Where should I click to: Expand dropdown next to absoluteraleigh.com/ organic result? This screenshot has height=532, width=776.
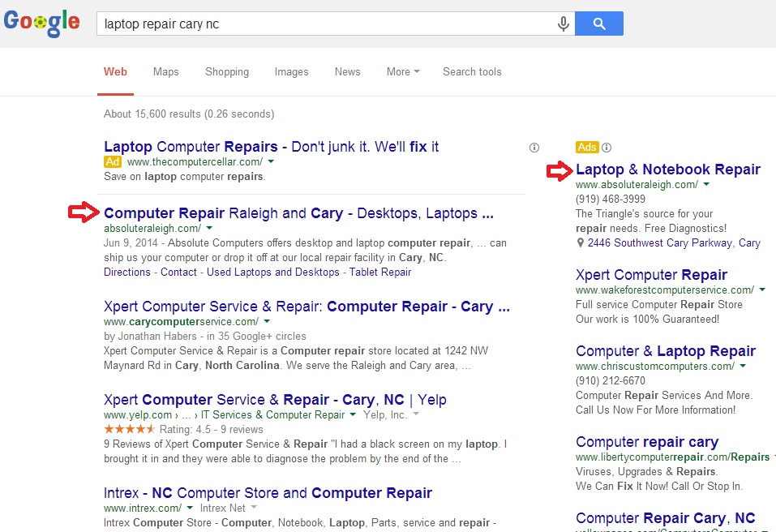[209, 228]
